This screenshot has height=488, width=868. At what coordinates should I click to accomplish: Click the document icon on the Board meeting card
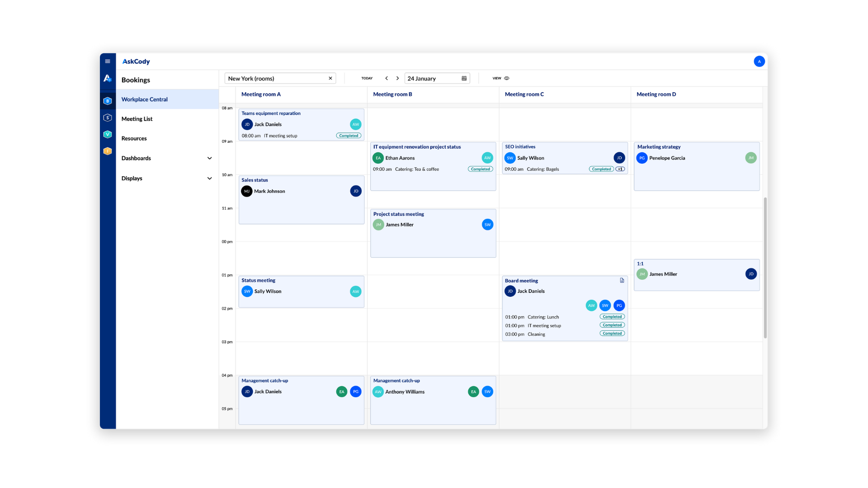click(x=622, y=281)
